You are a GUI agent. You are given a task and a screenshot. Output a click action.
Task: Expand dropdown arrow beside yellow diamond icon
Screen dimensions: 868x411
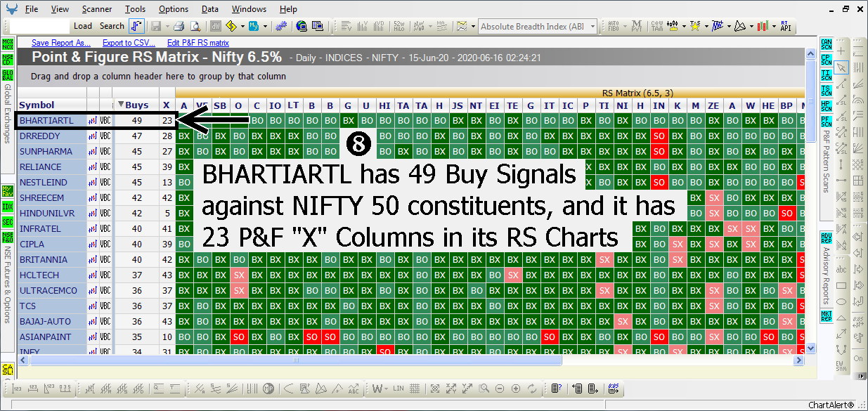(x=242, y=27)
